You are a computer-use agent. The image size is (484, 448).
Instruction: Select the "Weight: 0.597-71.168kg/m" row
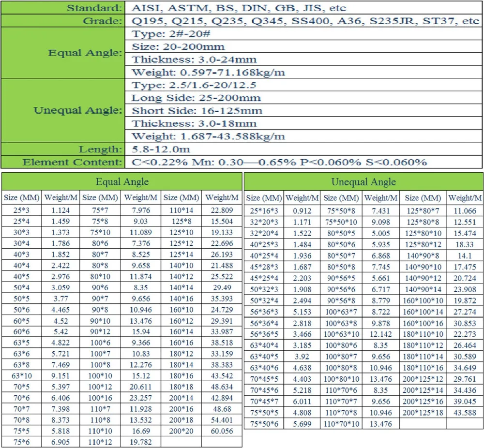point(305,73)
